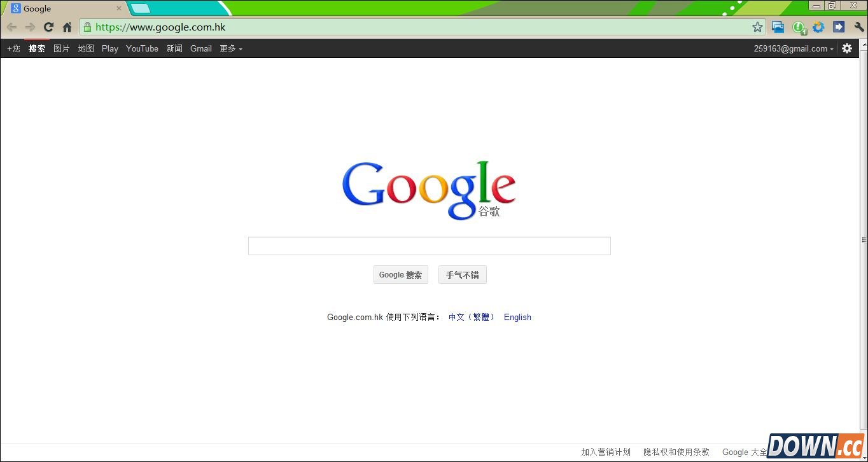The height and width of the screenshot is (462, 868).
Task: Expand the 259163@gmail.com account menu
Action: click(794, 48)
